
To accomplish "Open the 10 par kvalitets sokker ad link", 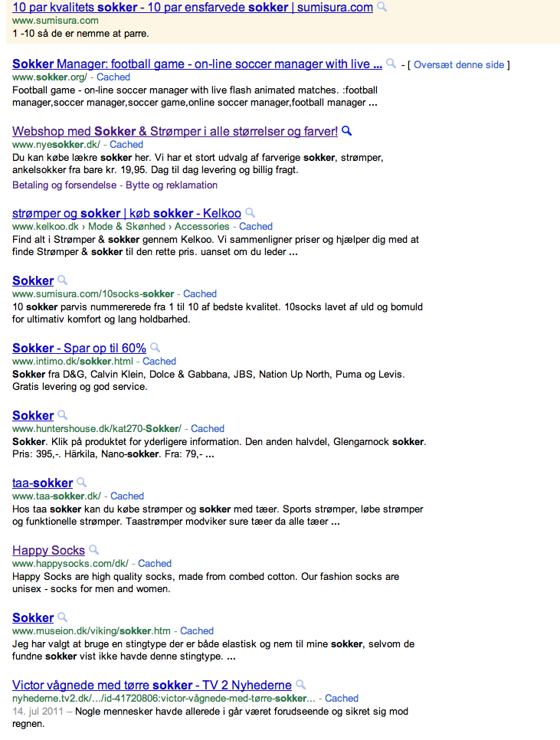I will point(192,8).
